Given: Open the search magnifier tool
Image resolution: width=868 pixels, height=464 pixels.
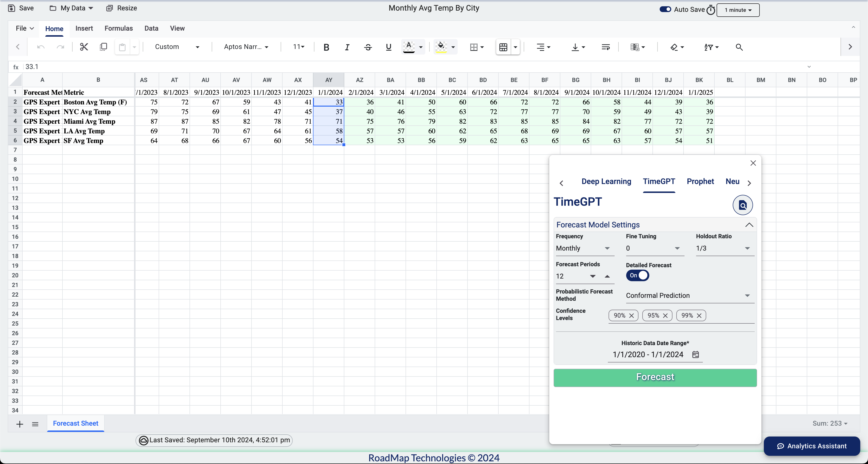Looking at the screenshot, I should [x=739, y=47].
